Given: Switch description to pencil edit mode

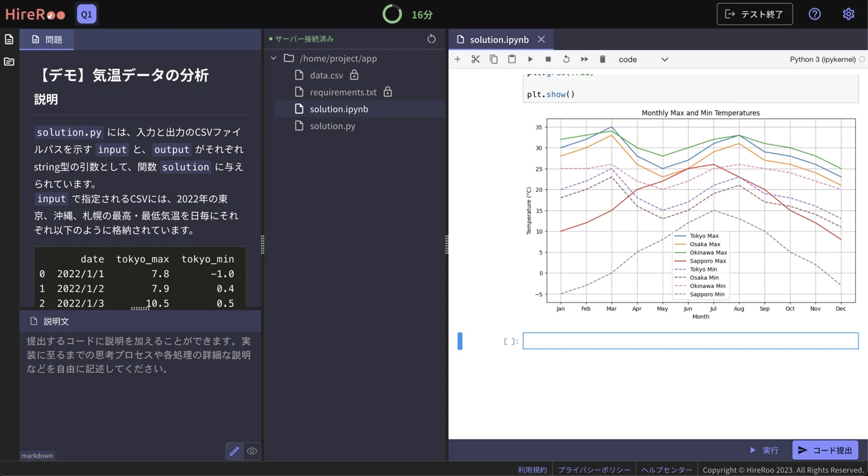Looking at the screenshot, I should click(x=234, y=451).
